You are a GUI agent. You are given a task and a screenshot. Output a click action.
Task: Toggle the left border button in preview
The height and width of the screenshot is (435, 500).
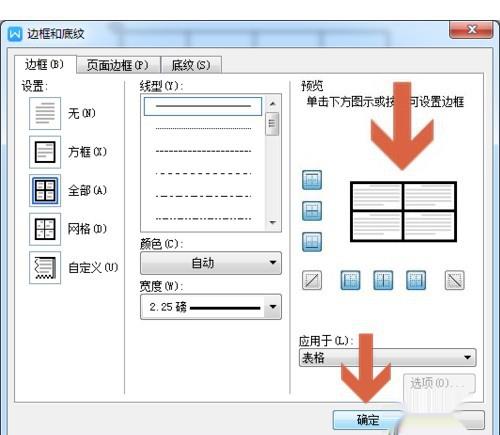[x=350, y=280]
